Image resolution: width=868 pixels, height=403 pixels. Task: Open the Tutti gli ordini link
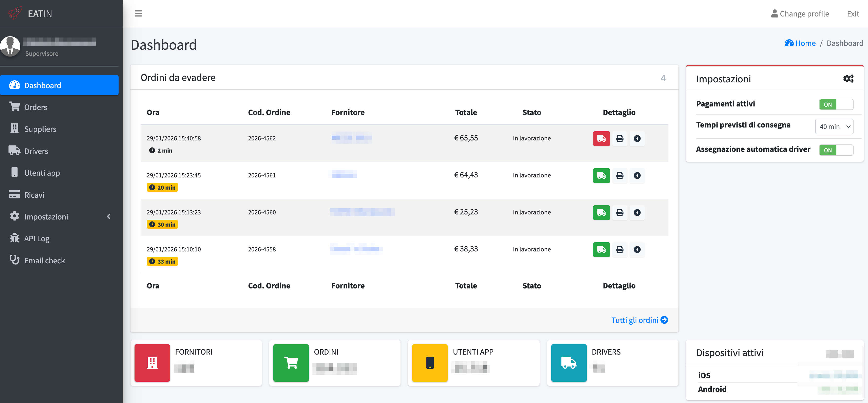639,320
